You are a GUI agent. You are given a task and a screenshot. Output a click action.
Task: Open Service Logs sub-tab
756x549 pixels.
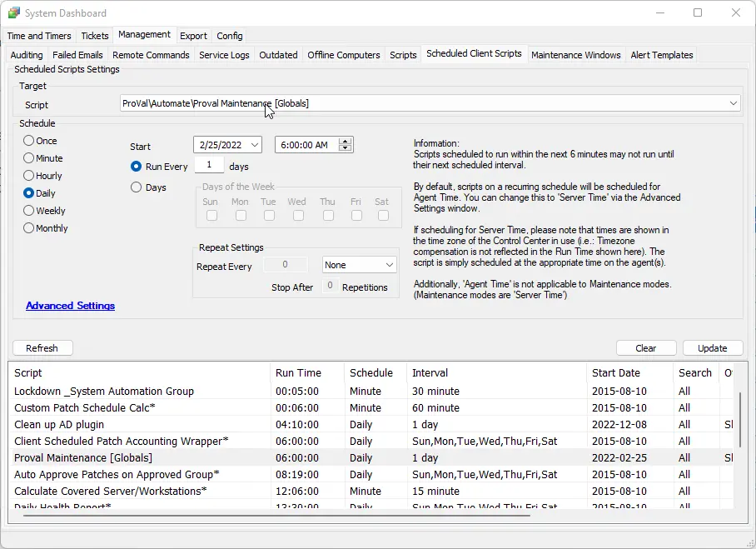224,55
